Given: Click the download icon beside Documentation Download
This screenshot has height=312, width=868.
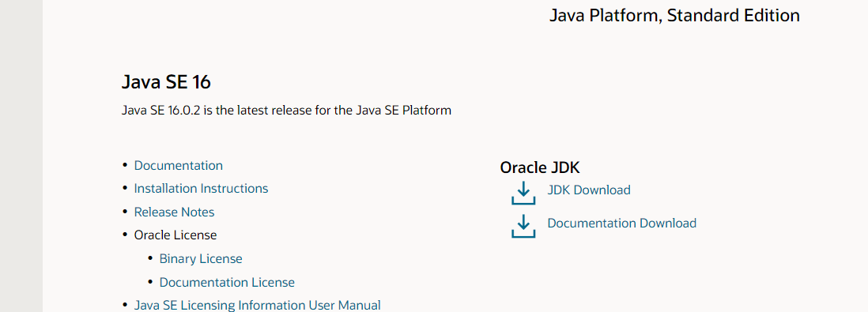Looking at the screenshot, I should coord(523,226).
